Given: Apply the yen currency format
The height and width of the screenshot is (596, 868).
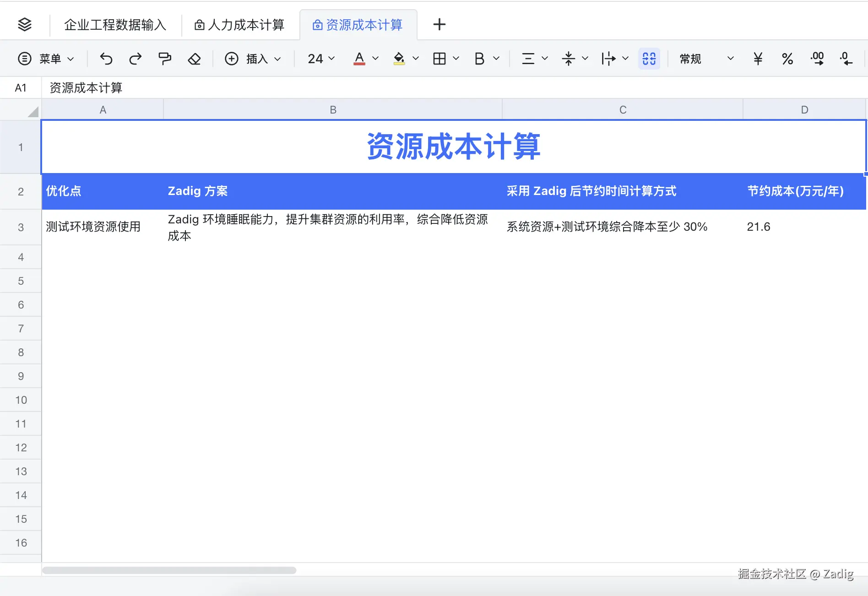Looking at the screenshot, I should pyautogui.click(x=758, y=59).
